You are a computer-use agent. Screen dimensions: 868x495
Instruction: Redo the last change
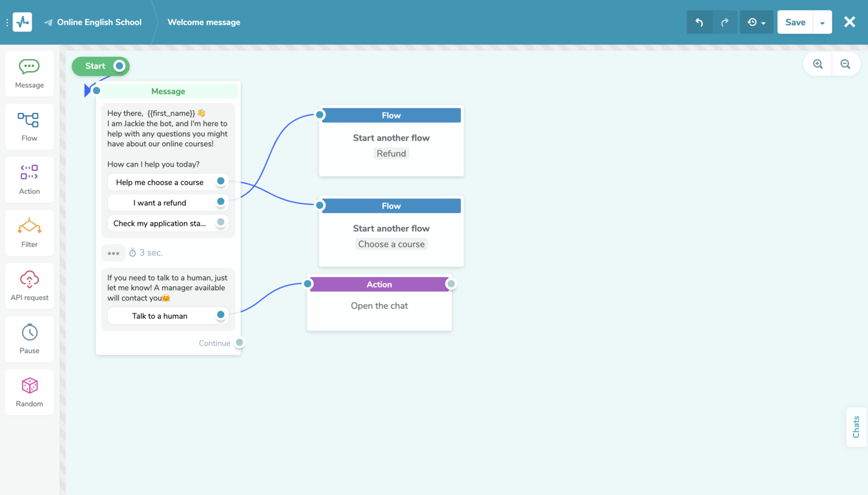coord(724,22)
